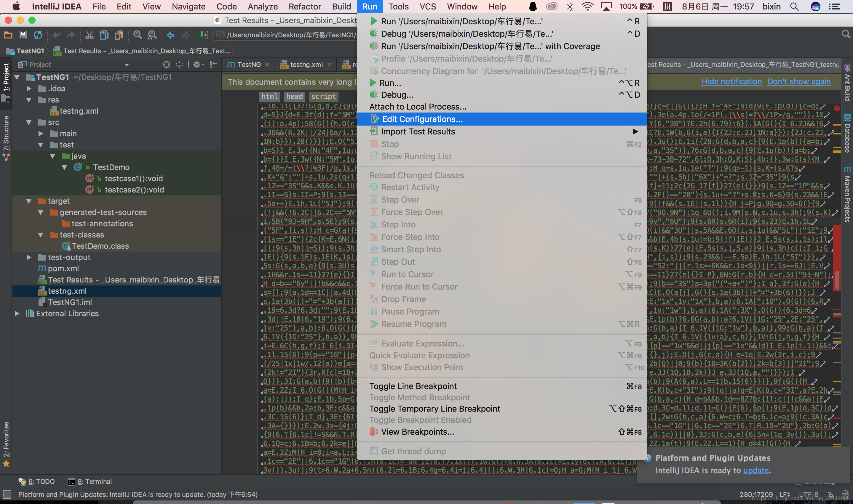Collapse the TestDemo class node

pyautogui.click(x=64, y=167)
